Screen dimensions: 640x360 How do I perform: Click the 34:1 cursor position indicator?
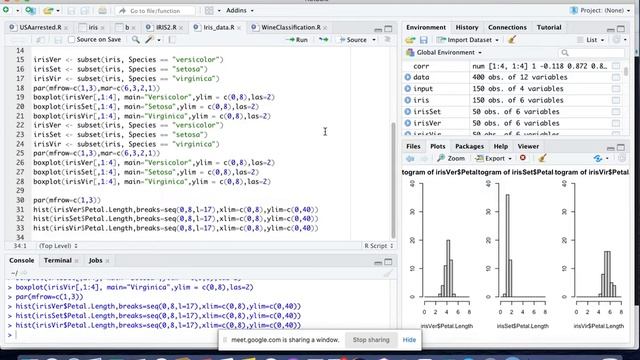pyautogui.click(x=20, y=246)
